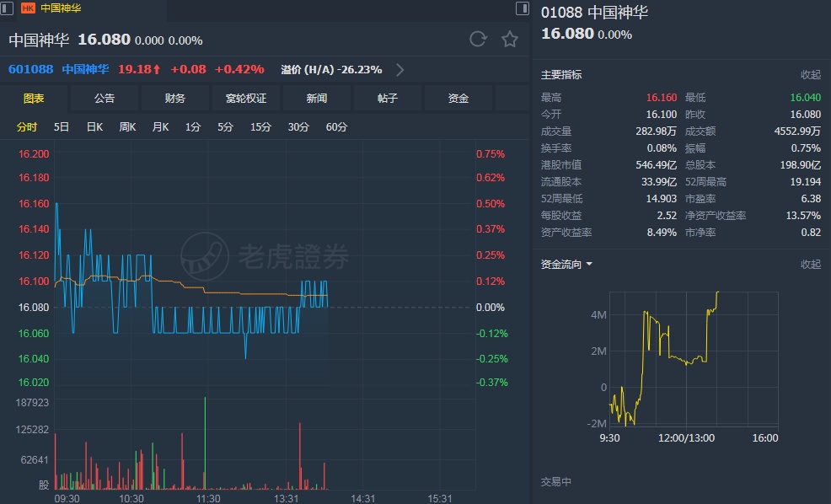Select the 1分 chart interval

click(193, 127)
